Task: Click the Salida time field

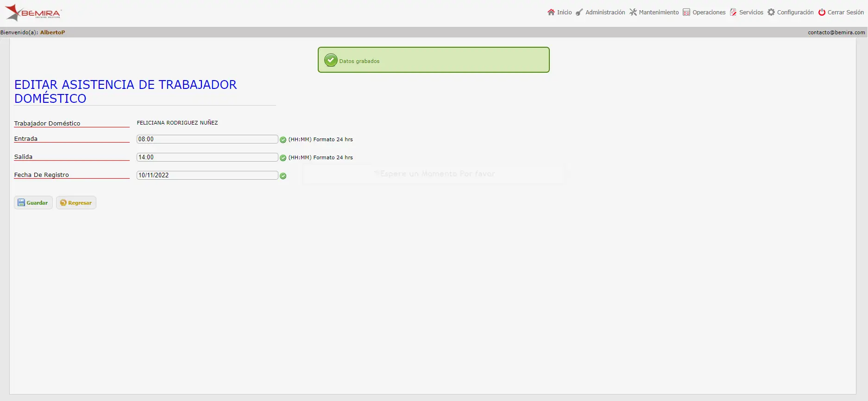Action: pyautogui.click(x=207, y=157)
